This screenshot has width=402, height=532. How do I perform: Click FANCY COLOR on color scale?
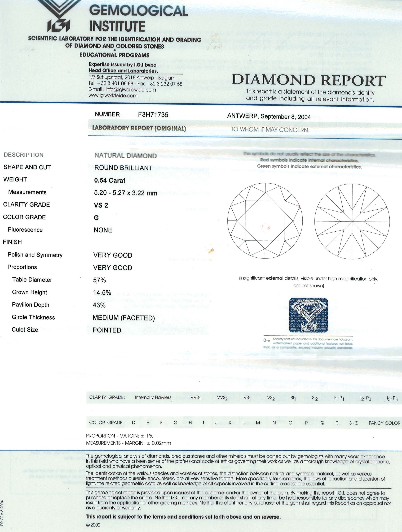tap(385, 423)
